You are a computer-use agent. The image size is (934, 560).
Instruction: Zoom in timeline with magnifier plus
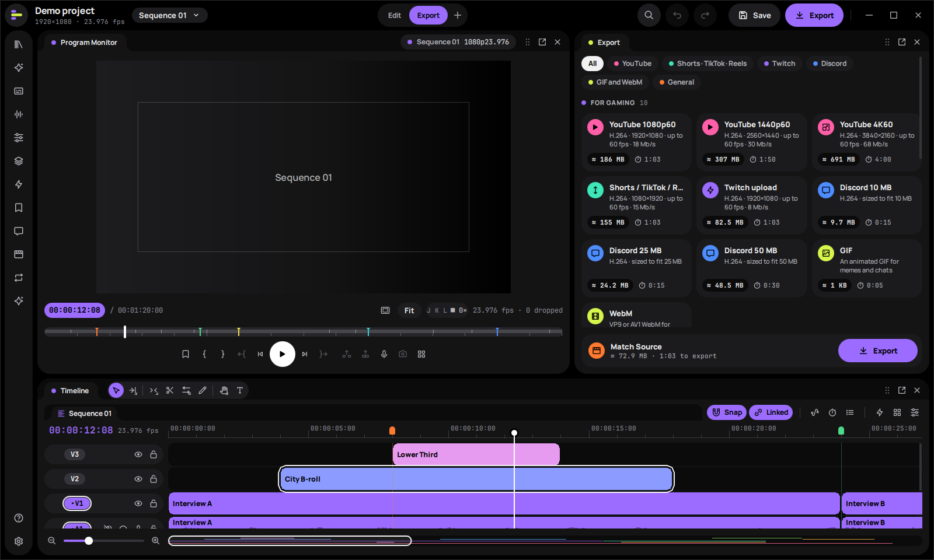[x=156, y=541]
